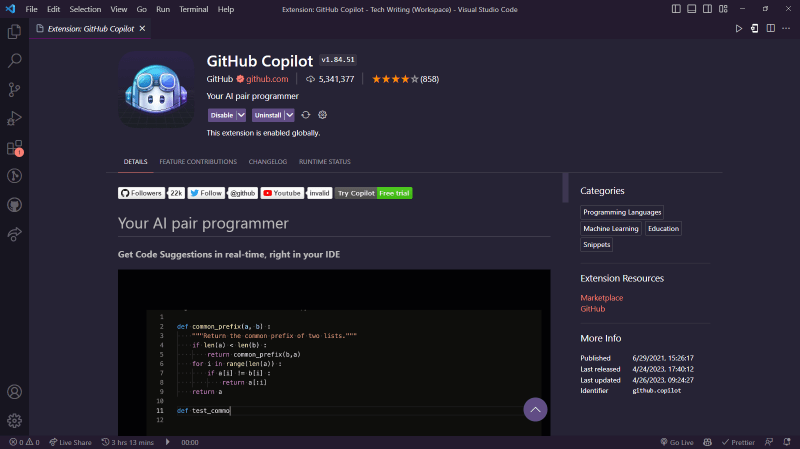Open the File menu

pyautogui.click(x=31, y=9)
